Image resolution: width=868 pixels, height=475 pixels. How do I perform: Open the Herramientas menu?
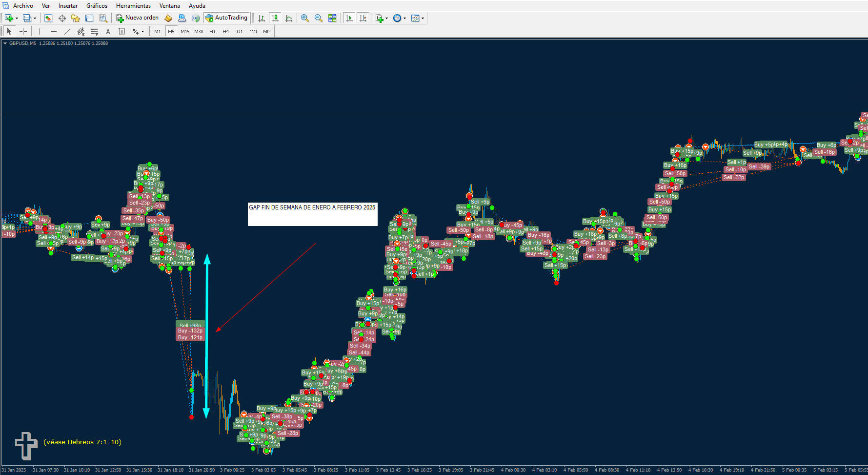click(133, 6)
